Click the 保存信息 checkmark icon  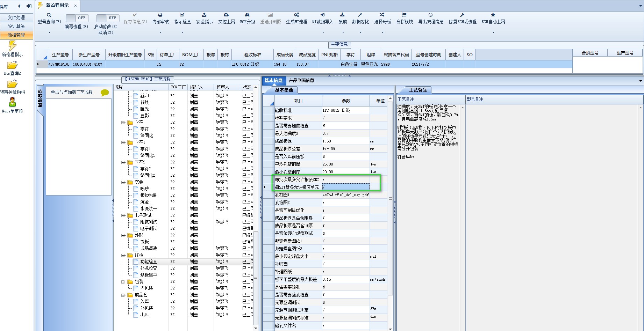tap(135, 15)
